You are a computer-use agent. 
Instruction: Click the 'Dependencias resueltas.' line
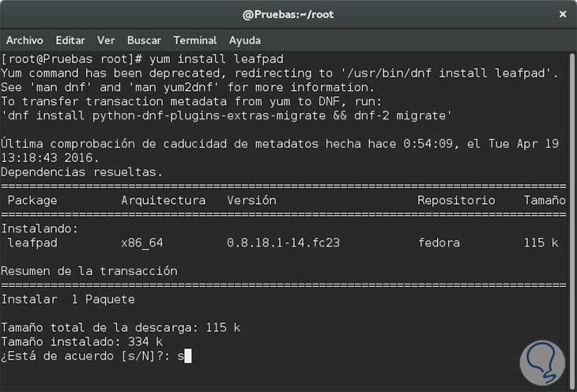tap(81, 171)
